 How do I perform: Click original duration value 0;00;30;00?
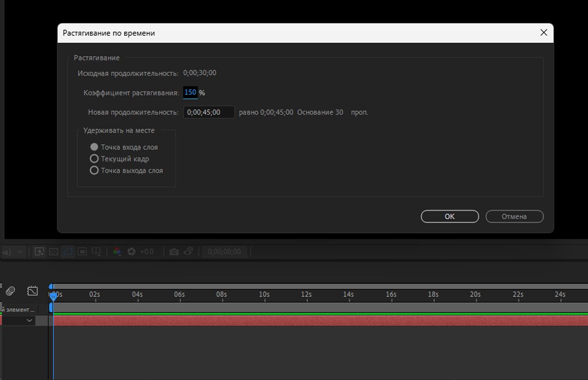point(200,73)
